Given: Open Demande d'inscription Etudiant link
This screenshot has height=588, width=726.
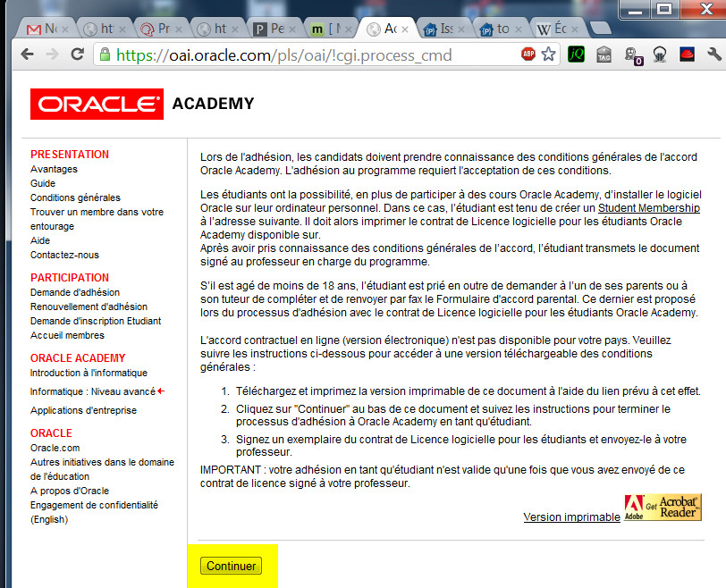Looking at the screenshot, I should 96,321.
